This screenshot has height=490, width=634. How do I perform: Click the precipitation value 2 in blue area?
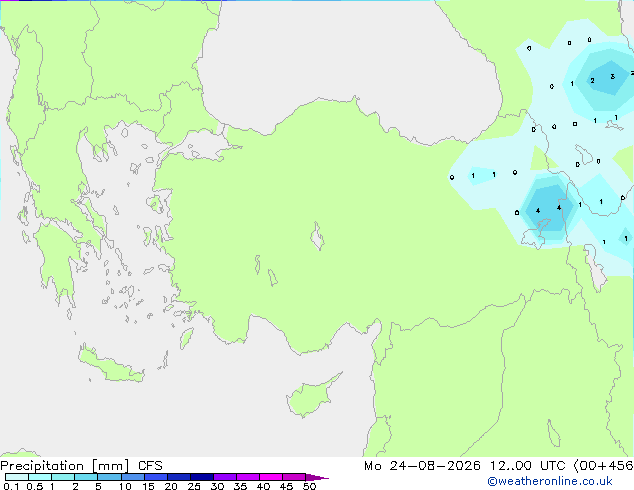[592, 80]
